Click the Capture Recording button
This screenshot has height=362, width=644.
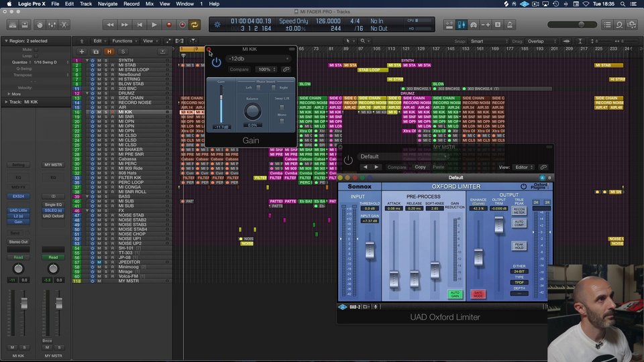click(x=182, y=25)
